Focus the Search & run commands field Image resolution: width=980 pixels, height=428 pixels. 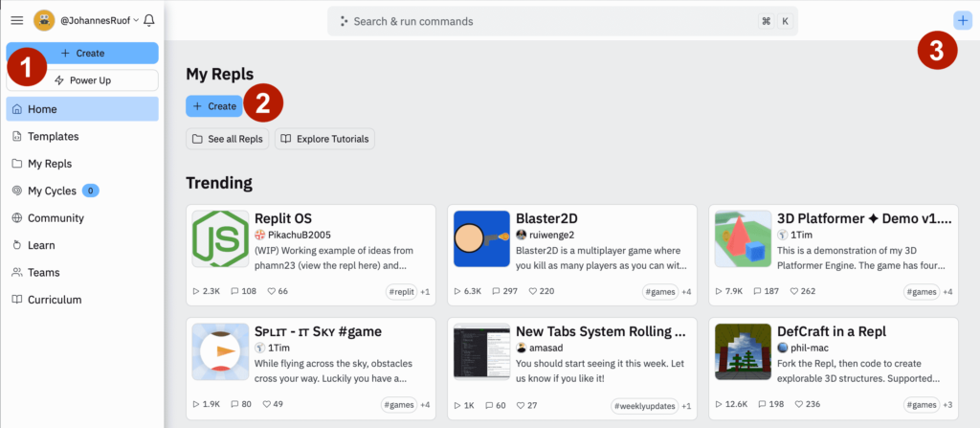point(563,21)
